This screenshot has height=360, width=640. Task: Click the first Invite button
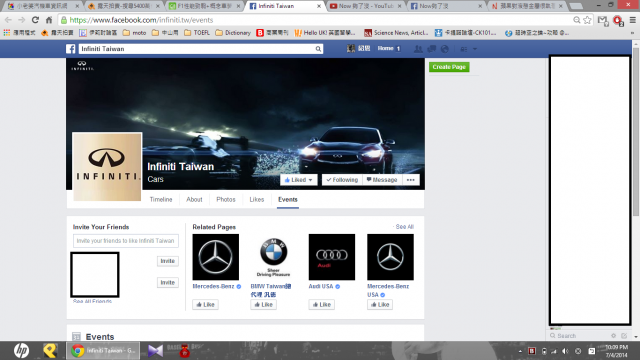(x=167, y=261)
